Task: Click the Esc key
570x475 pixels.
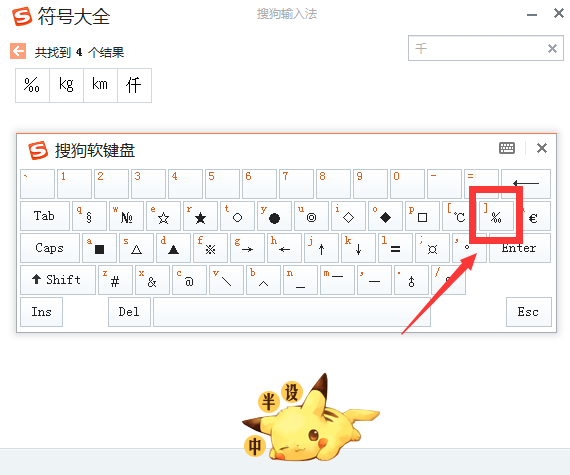Action: point(529,312)
